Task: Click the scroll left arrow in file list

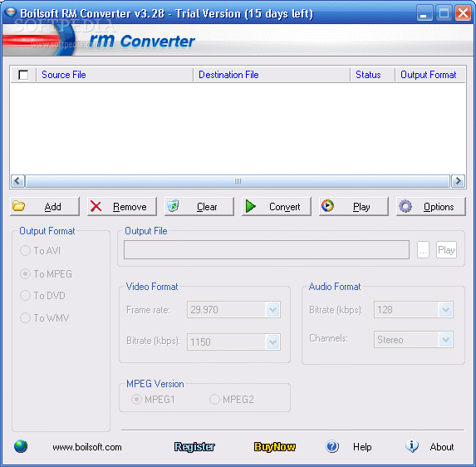Action: pyautogui.click(x=17, y=181)
